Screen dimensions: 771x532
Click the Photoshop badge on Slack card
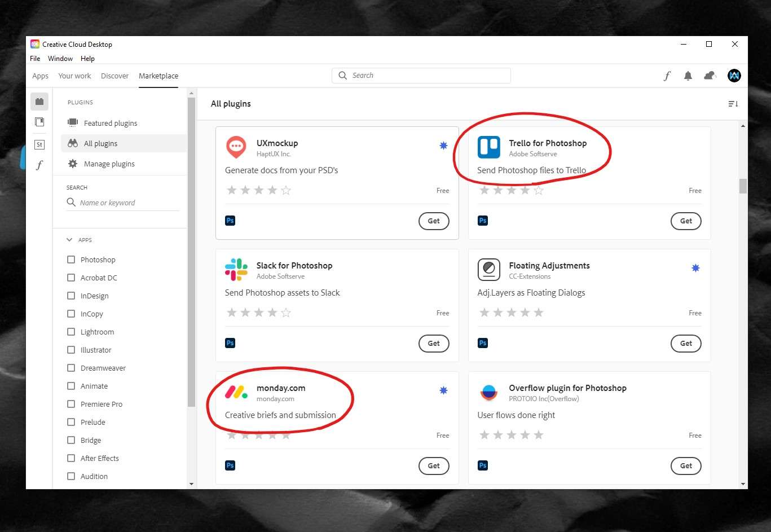pyautogui.click(x=230, y=343)
